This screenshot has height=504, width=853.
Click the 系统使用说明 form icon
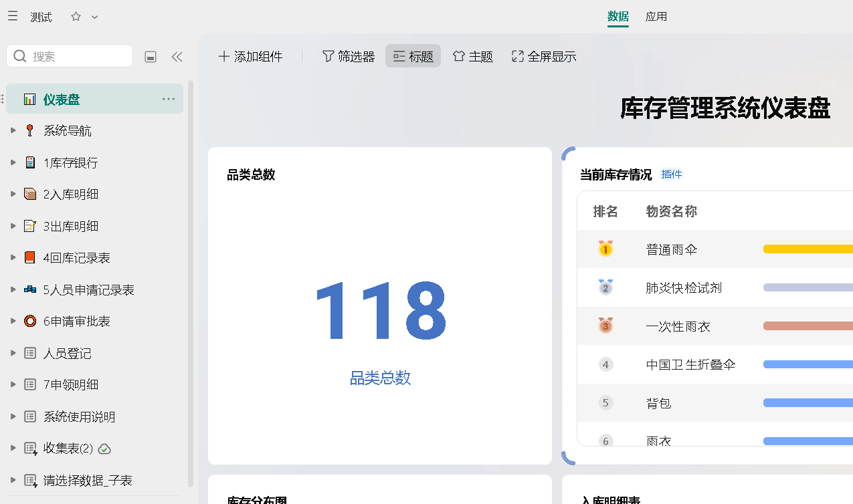click(x=30, y=416)
